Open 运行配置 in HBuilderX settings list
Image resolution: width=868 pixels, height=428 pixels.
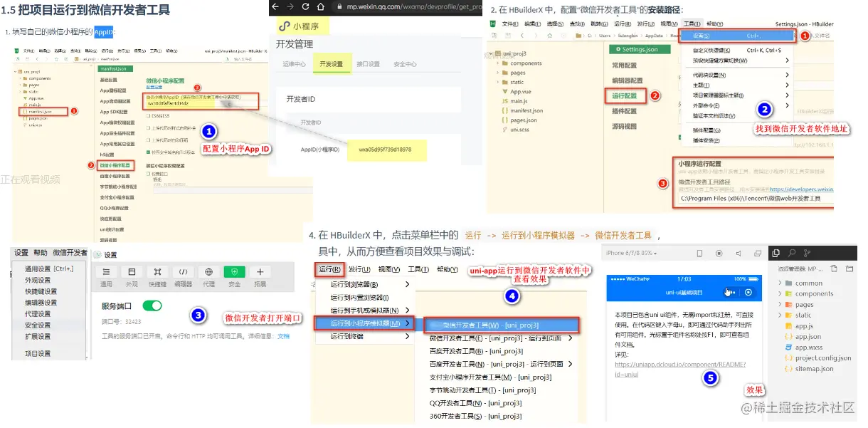[625, 95]
